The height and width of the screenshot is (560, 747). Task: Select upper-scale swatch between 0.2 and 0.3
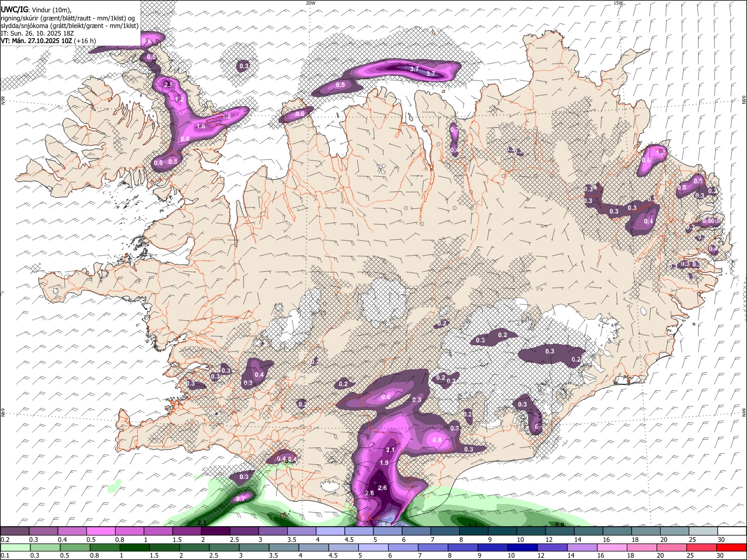(x=15, y=531)
